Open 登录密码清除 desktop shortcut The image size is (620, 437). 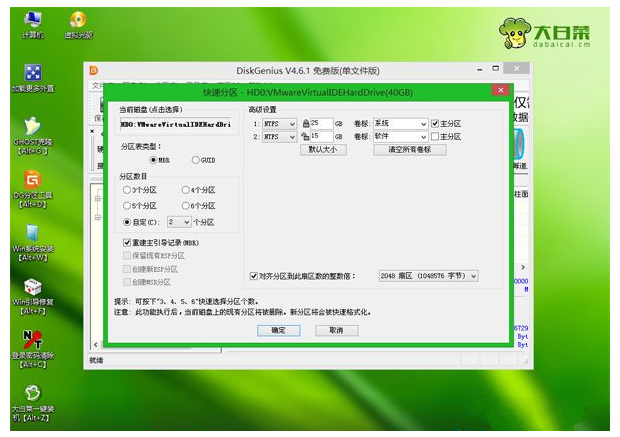[32, 349]
